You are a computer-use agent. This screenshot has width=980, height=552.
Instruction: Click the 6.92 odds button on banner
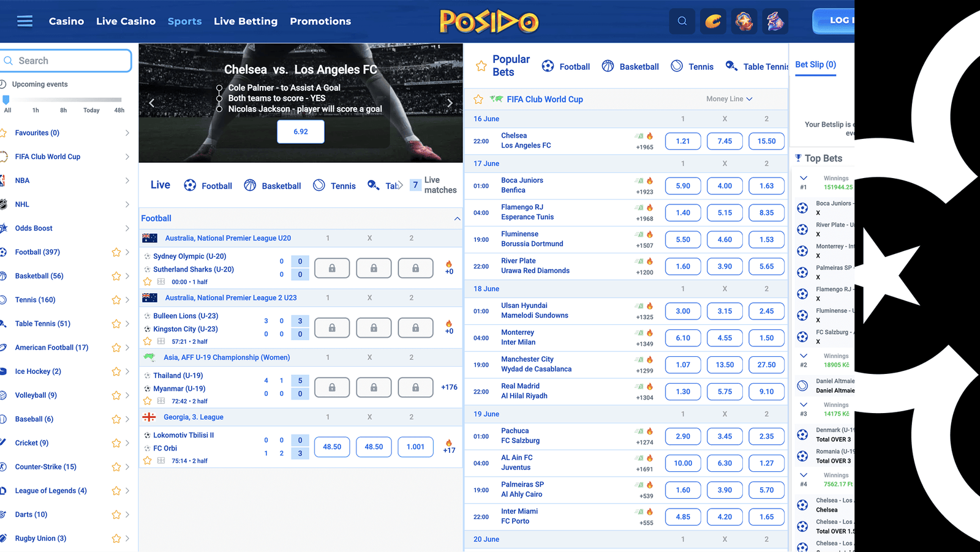[x=301, y=132]
